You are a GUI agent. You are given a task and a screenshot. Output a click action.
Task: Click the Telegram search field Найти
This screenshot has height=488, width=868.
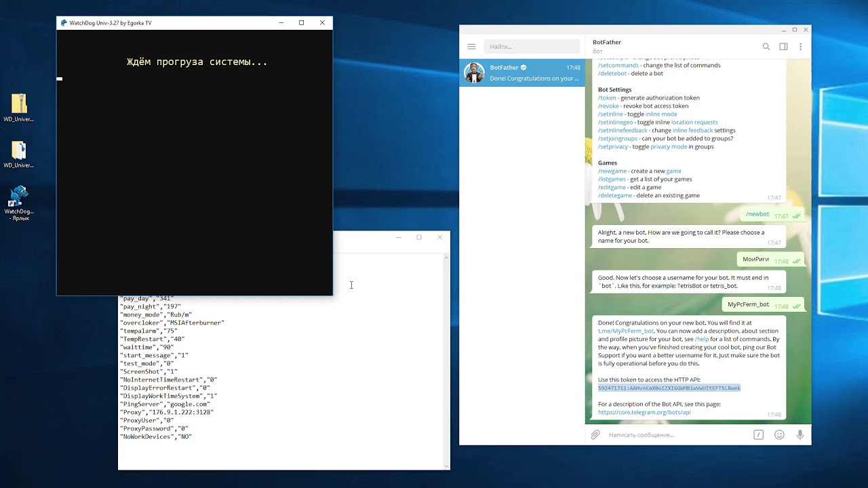[x=532, y=47]
